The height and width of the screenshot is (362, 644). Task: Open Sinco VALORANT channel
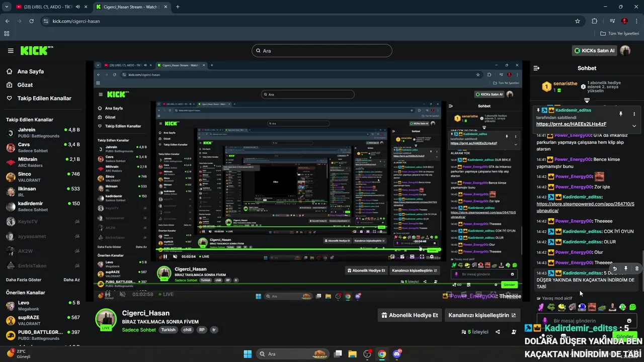pos(43,177)
